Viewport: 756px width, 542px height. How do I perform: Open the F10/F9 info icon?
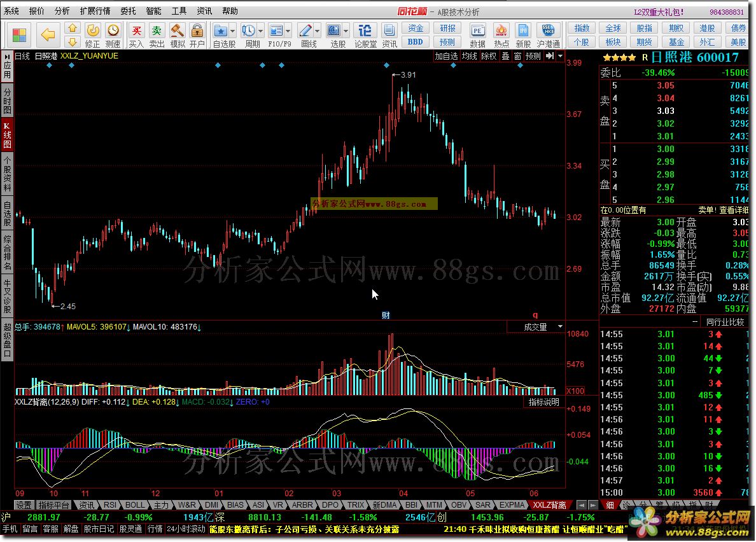click(x=276, y=31)
